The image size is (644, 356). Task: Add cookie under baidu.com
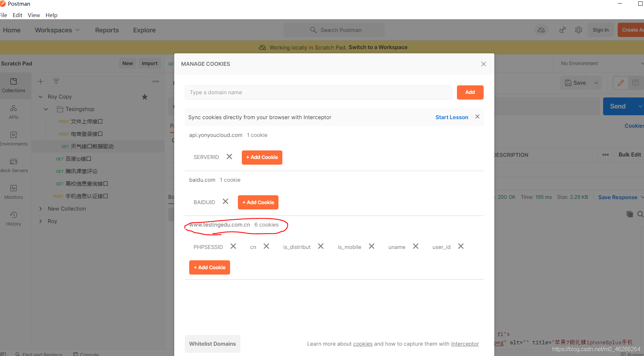[258, 202]
